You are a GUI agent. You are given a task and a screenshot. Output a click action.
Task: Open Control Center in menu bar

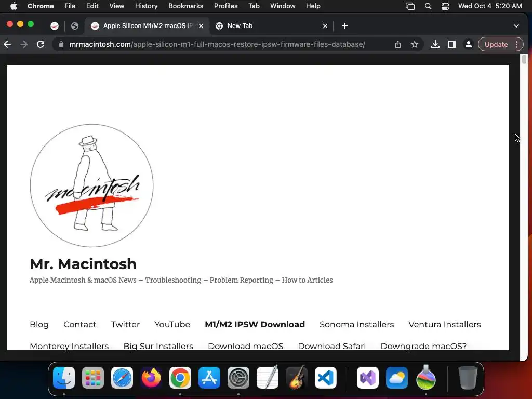[445, 6]
